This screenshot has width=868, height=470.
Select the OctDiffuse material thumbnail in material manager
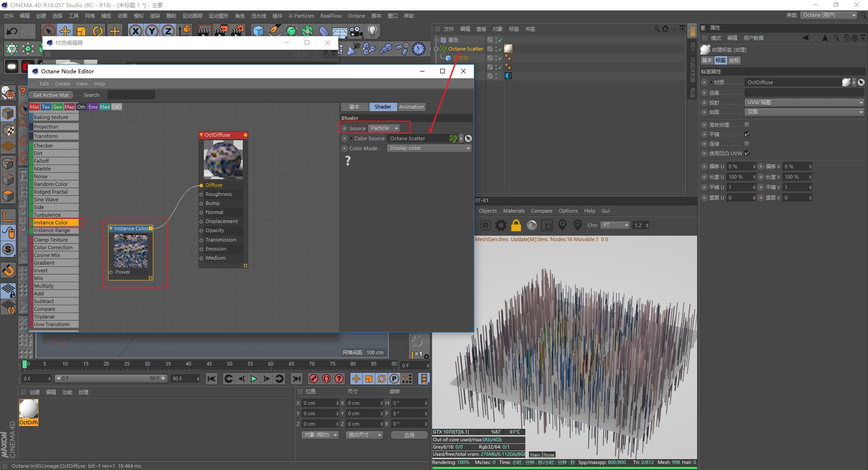[28, 409]
